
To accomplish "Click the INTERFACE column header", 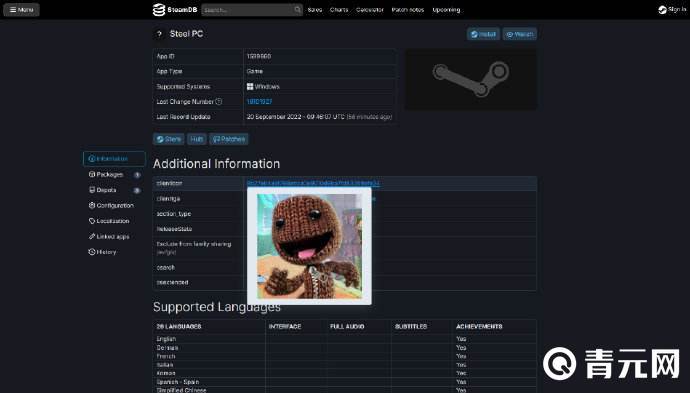I will [x=285, y=327].
